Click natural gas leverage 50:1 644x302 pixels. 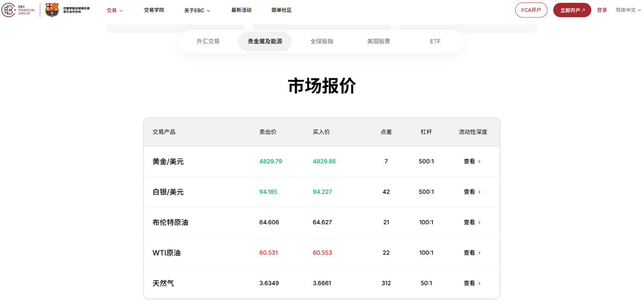pyautogui.click(x=426, y=283)
